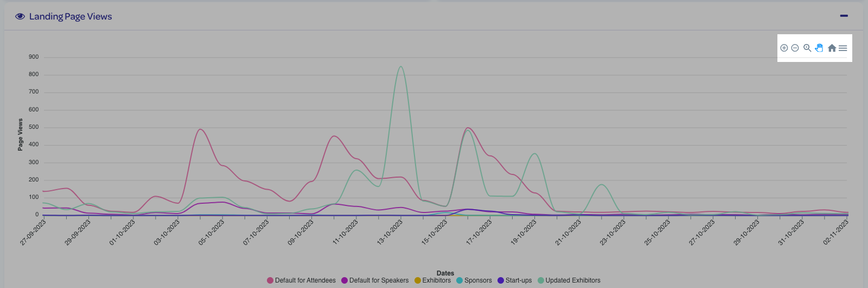Reset chart zoom with home icon
Image resolution: width=868 pixels, height=288 pixels.
(x=832, y=48)
